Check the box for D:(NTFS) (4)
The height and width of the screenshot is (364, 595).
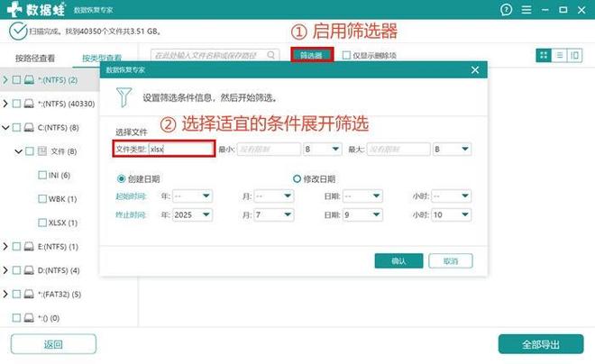tap(16, 270)
